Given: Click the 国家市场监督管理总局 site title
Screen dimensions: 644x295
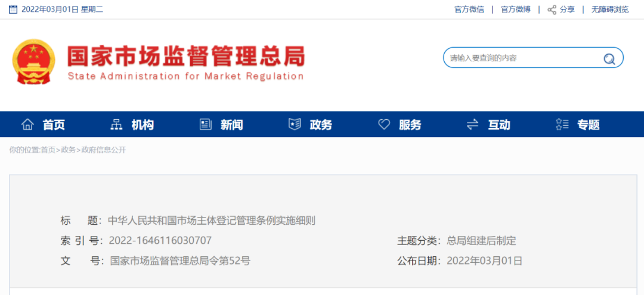Looking at the screenshot, I should [187, 56].
